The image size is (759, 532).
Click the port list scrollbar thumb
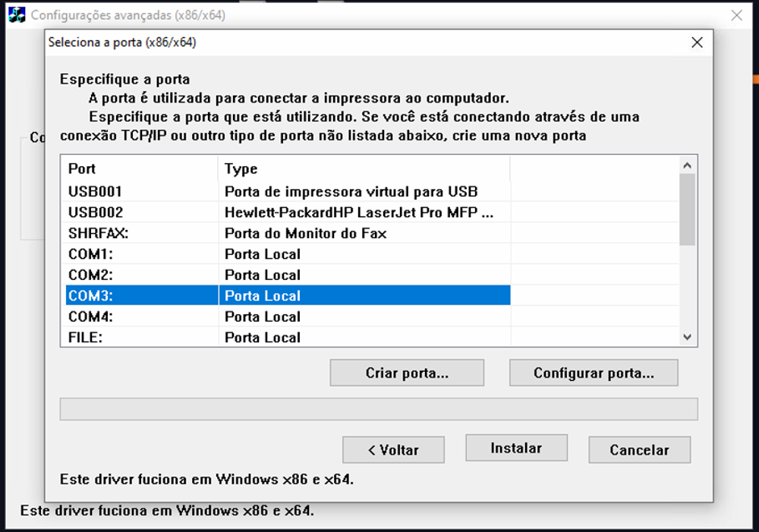click(x=687, y=209)
